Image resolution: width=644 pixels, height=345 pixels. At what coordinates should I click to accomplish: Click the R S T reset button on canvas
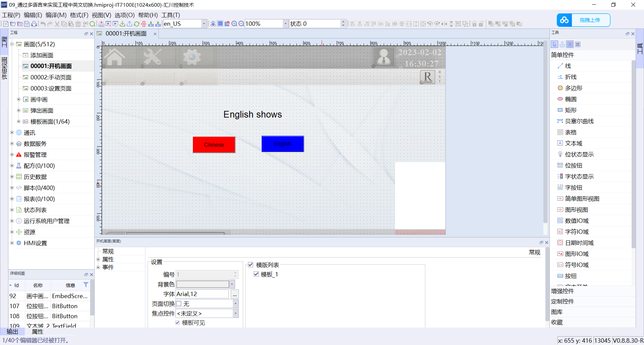click(428, 77)
